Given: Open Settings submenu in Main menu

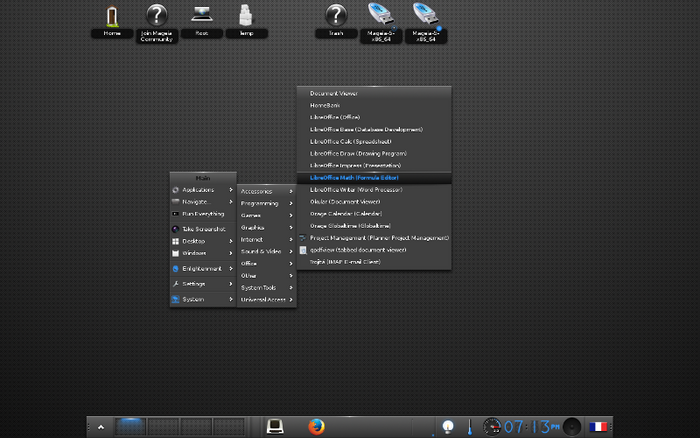Looking at the screenshot, I should coord(203,284).
